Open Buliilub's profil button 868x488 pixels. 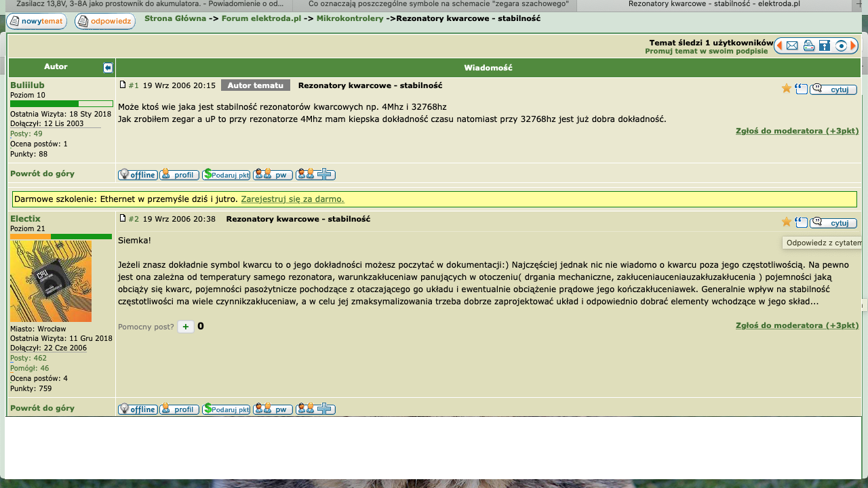tap(179, 174)
